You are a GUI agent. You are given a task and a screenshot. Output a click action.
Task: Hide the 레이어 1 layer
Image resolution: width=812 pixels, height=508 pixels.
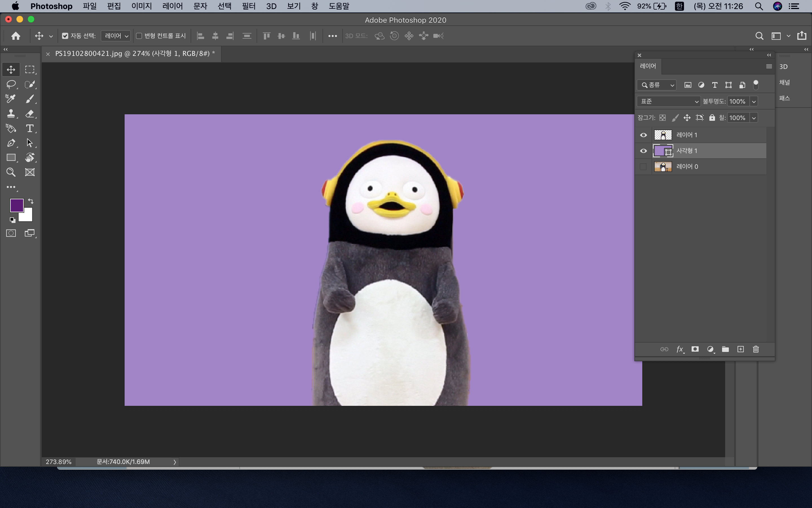tap(643, 135)
